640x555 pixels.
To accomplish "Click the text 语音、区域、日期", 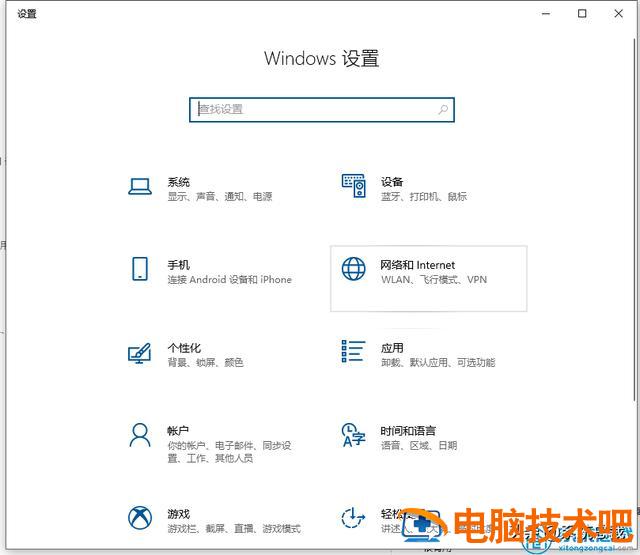I will coord(419,446).
